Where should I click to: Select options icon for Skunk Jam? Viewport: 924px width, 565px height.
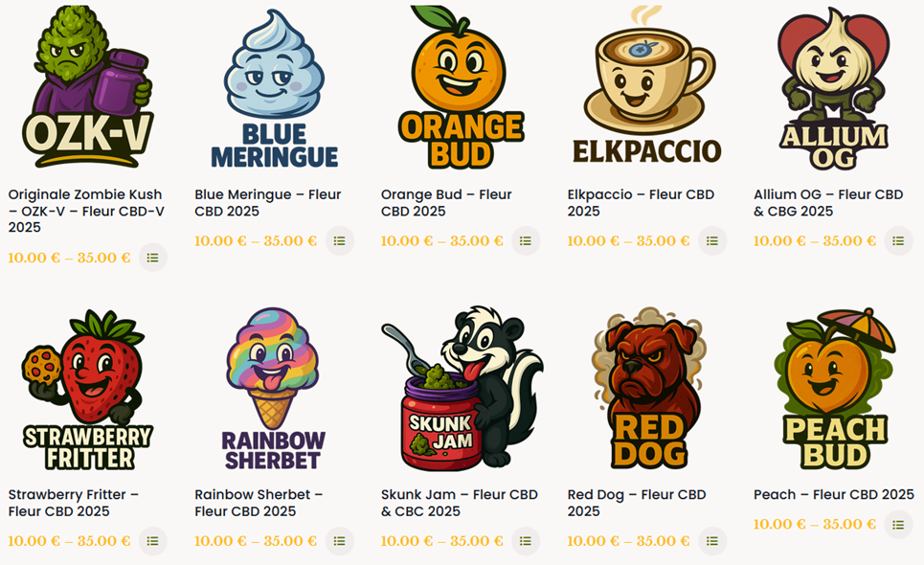(x=526, y=541)
